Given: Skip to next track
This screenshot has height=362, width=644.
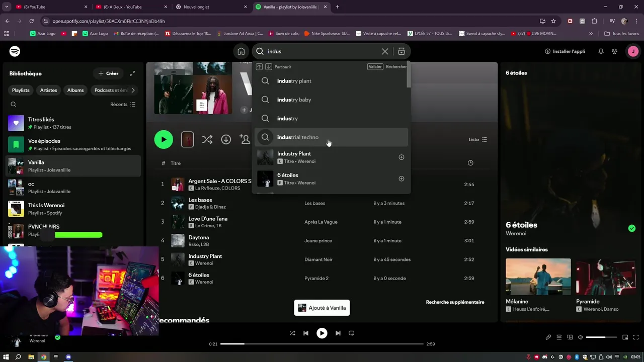Looking at the screenshot, I should (338, 333).
